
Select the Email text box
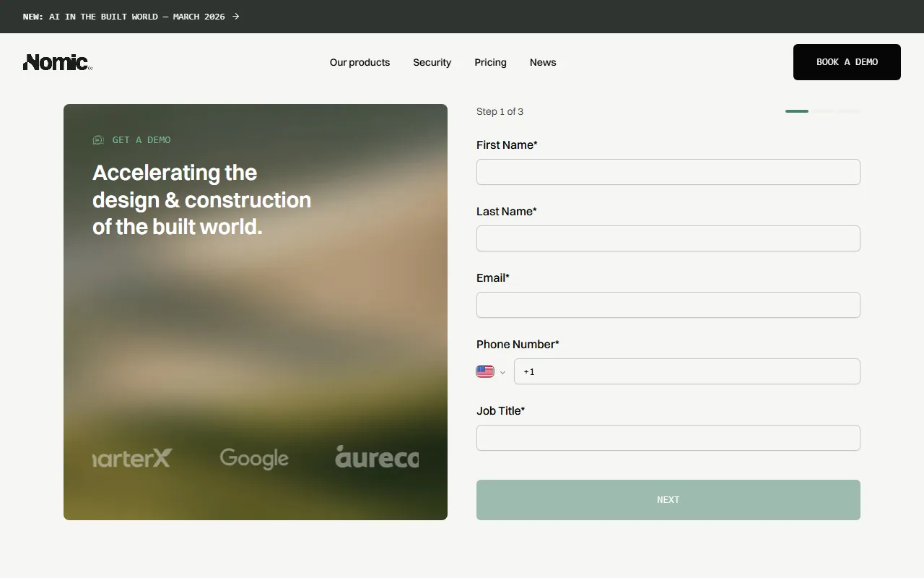point(668,305)
